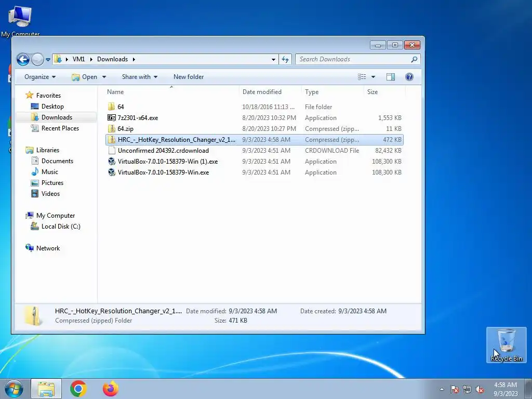Click the Recycle Bin desktop icon
Viewport: 532px width, 399px height.
[x=506, y=345]
